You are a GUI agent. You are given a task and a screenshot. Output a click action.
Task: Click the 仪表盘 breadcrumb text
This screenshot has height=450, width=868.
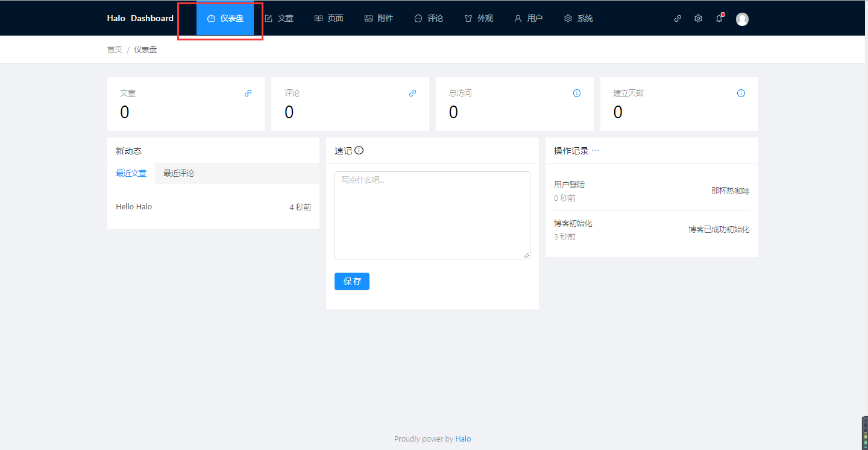coord(145,49)
